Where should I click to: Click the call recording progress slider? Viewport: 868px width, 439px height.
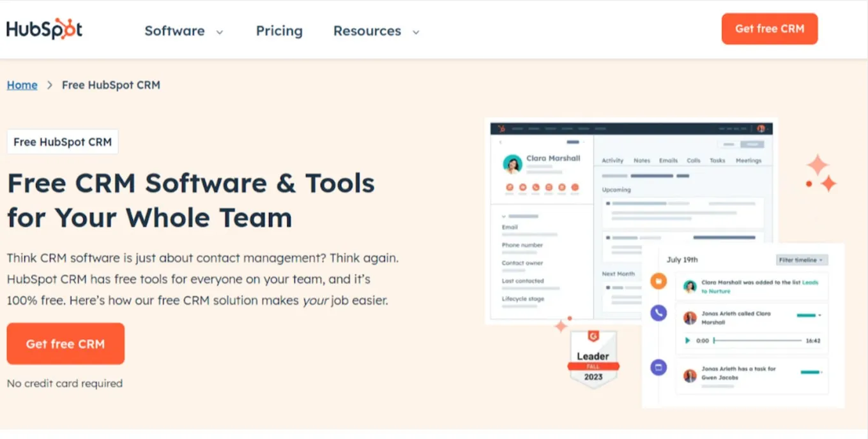(x=758, y=341)
